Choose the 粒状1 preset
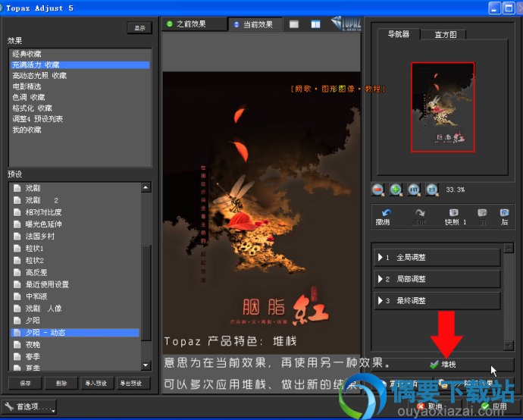The height and width of the screenshot is (420, 523). pos(75,248)
